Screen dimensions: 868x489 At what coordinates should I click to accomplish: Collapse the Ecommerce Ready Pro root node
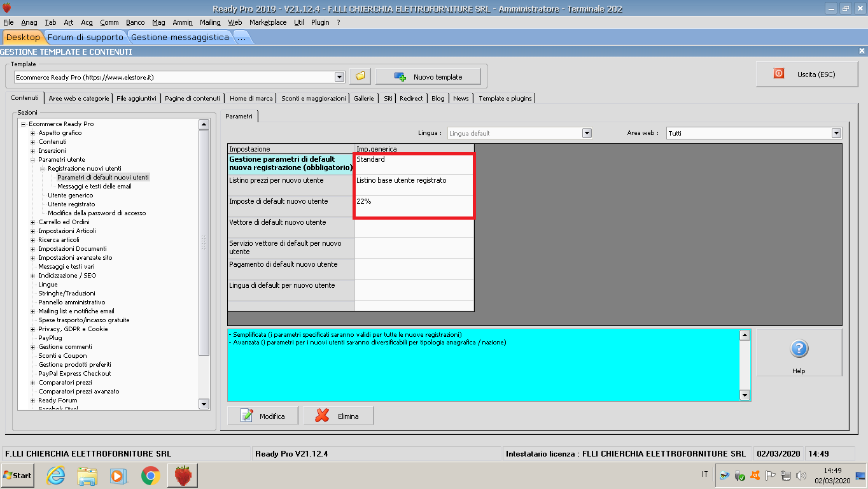click(x=23, y=124)
